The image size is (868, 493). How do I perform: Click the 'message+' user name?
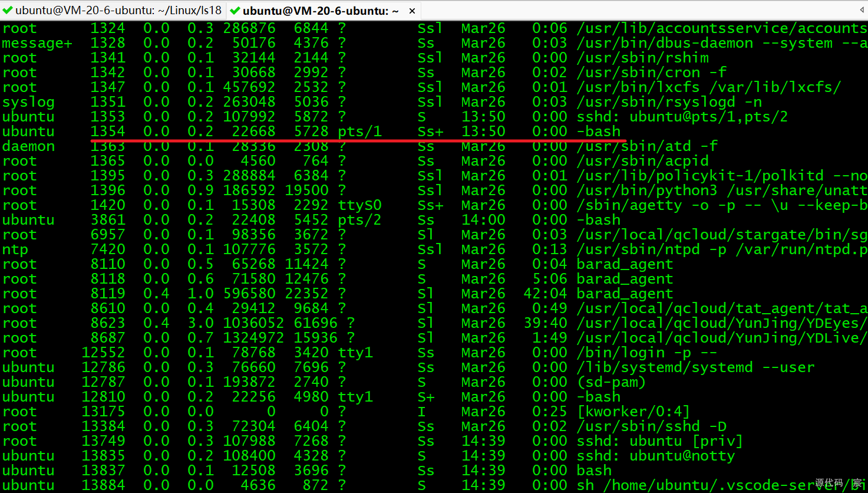coord(37,43)
